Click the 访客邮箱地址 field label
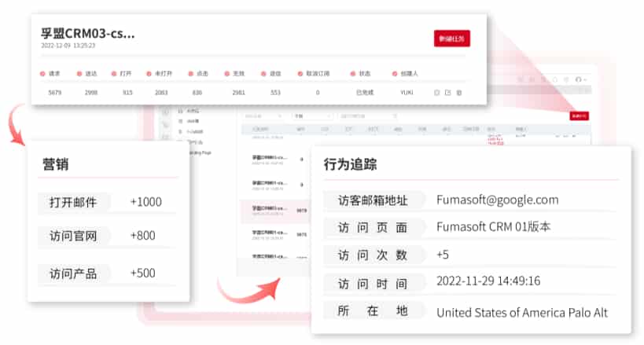Screen dimensions: 644x345 373,200
